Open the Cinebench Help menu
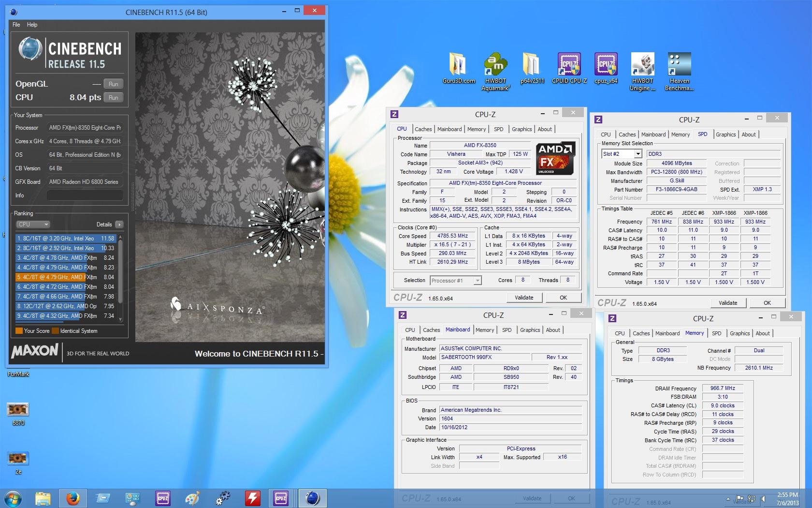812x508 pixels. click(32, 25)
